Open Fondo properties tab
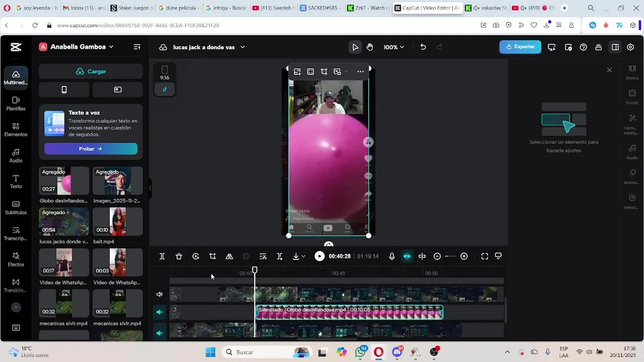 click(632, 98)
